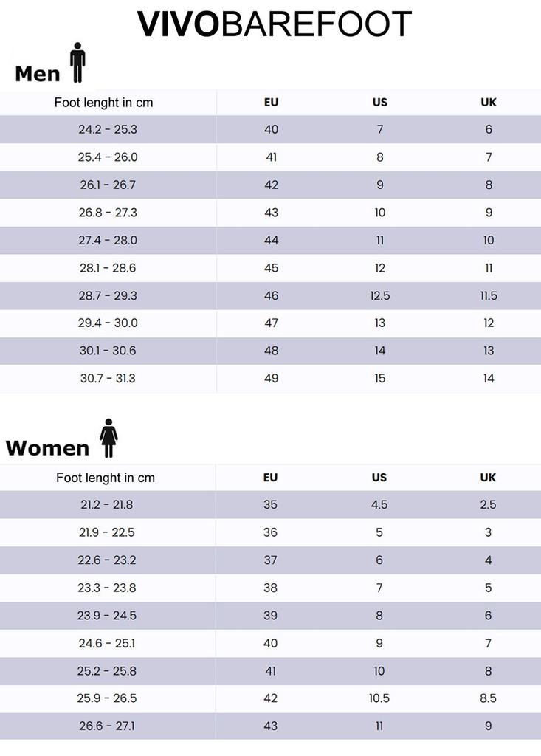
Task: Select women's foot length 26.6 - 27.1
Action: [x=107, y=726]
